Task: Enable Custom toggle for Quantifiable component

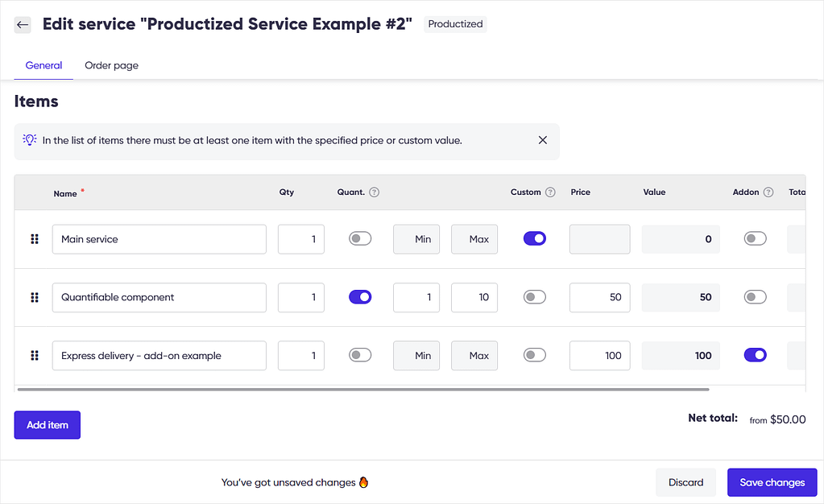Action: [535, 297]
